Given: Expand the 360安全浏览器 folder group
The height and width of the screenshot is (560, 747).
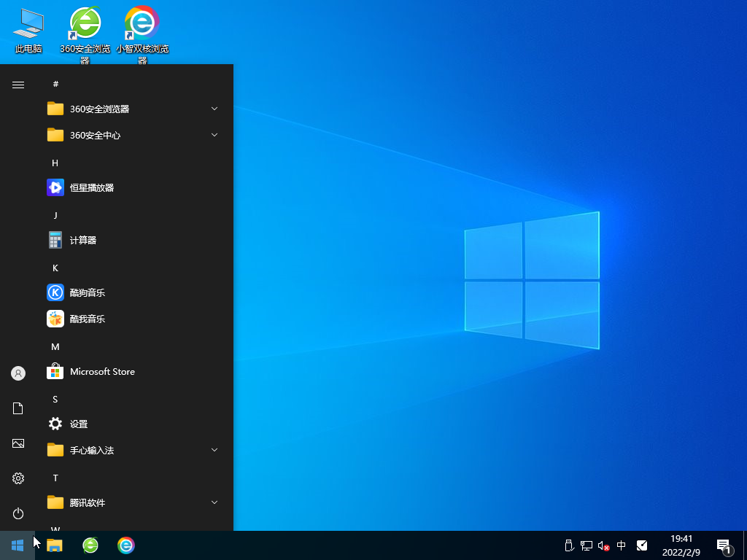Looking at the screenshot, I should point(214,109).
